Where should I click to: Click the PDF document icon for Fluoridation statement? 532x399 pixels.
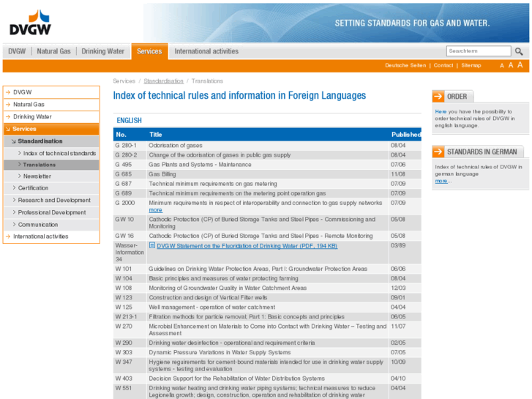pyautogui.click(x=152, y=245)
